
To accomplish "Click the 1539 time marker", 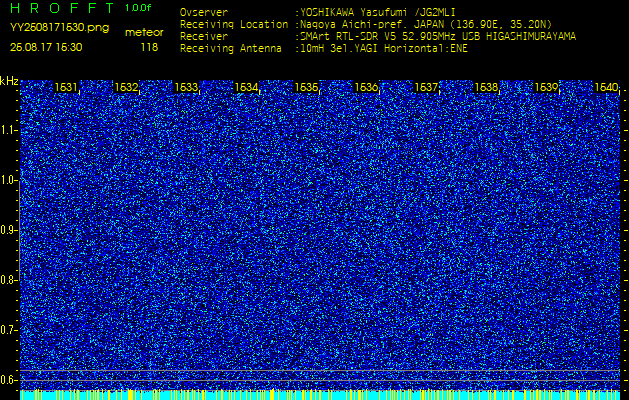I will click(546, 87).
